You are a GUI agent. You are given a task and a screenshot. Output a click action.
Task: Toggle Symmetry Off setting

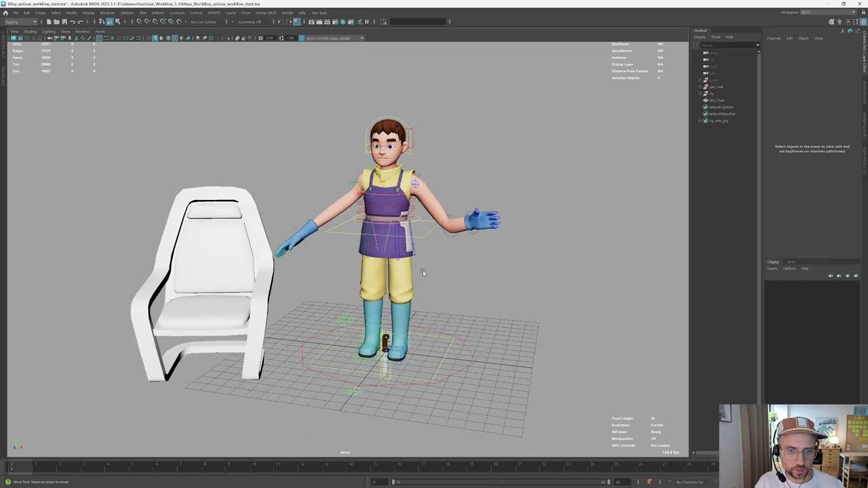[250, 22]
